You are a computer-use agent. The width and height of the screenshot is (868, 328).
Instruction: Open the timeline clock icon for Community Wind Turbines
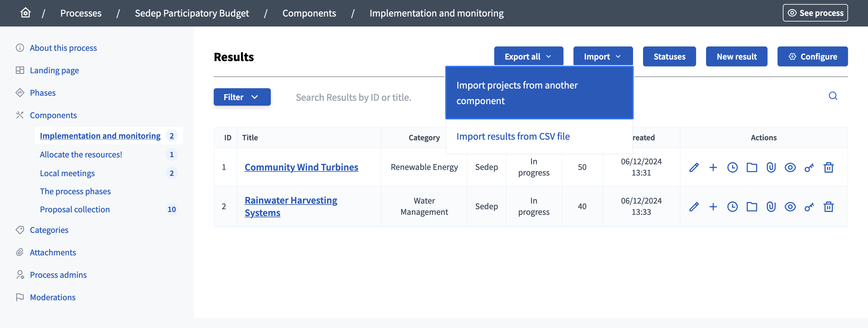click(x=732, y=167)
